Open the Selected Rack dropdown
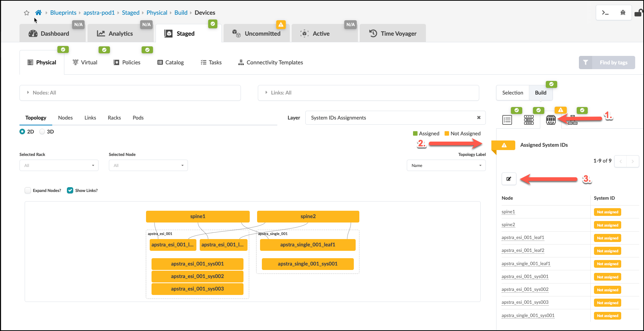 click(59, 165)
